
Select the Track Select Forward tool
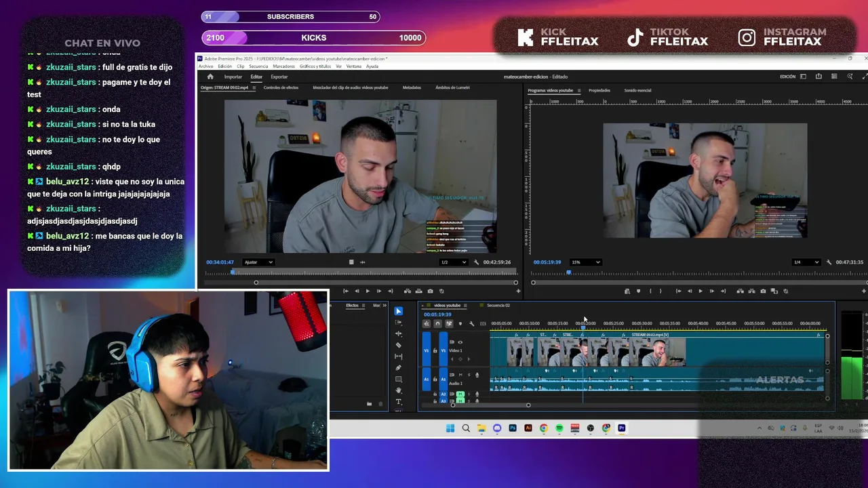tap(399, 323)
